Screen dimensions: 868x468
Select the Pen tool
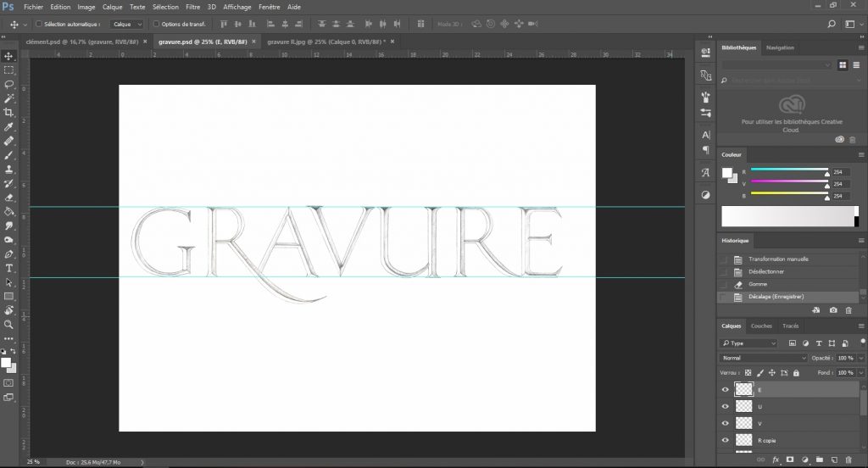[8, 254]
